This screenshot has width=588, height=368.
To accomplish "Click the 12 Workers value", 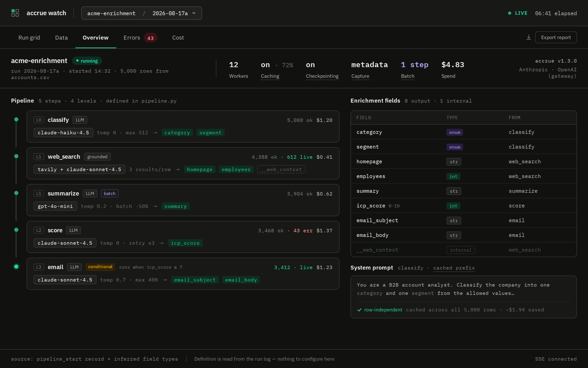I will (234, 65).
